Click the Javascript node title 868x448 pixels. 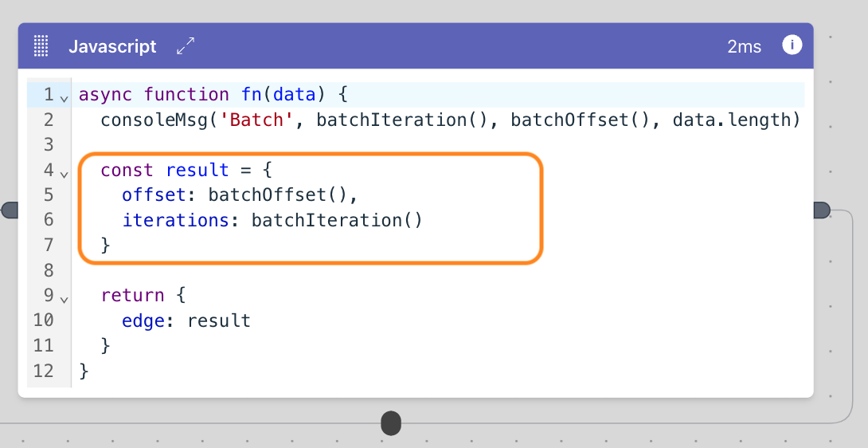(x=112, y=46)
